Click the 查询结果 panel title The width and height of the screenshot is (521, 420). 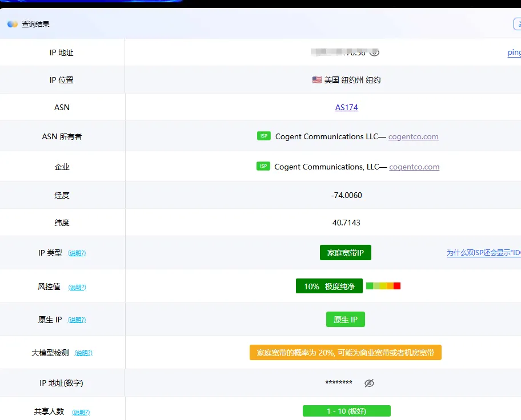35,24
